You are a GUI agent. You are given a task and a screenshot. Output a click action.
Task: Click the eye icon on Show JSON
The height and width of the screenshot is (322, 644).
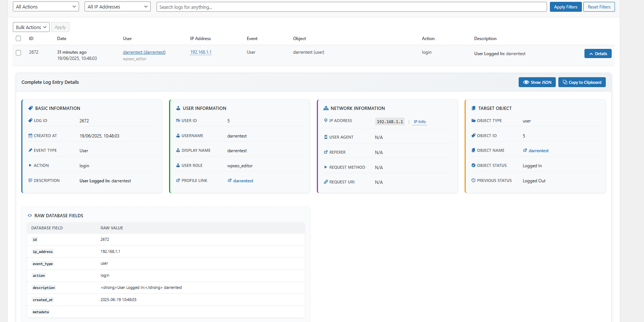pos(526,82)
